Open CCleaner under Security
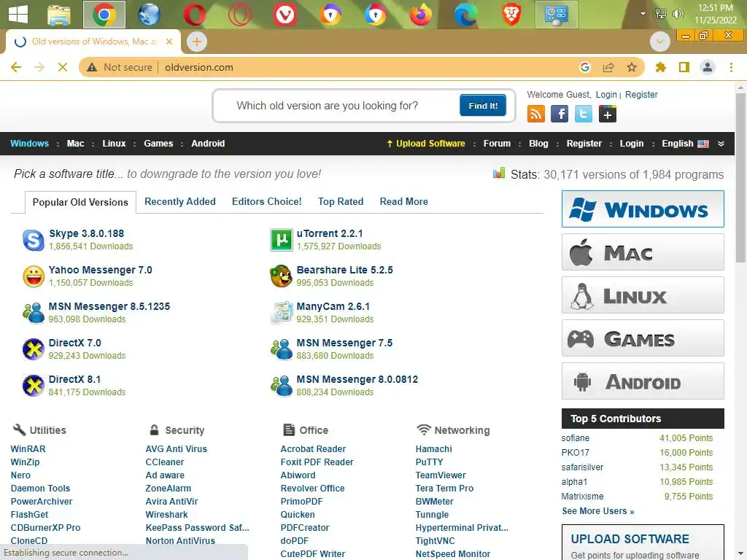Image resolution: width=747 pixels, height=560 pixels. click(165, 462)
